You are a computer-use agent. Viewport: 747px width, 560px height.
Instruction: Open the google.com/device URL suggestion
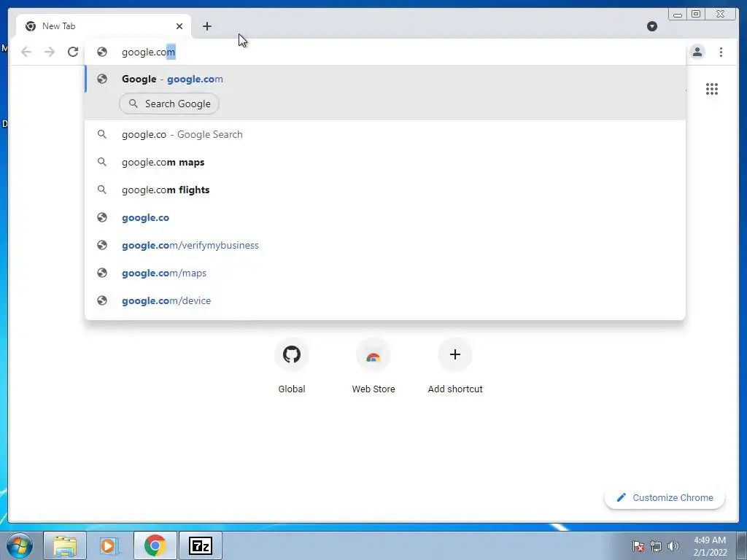[x=385, y=300]
